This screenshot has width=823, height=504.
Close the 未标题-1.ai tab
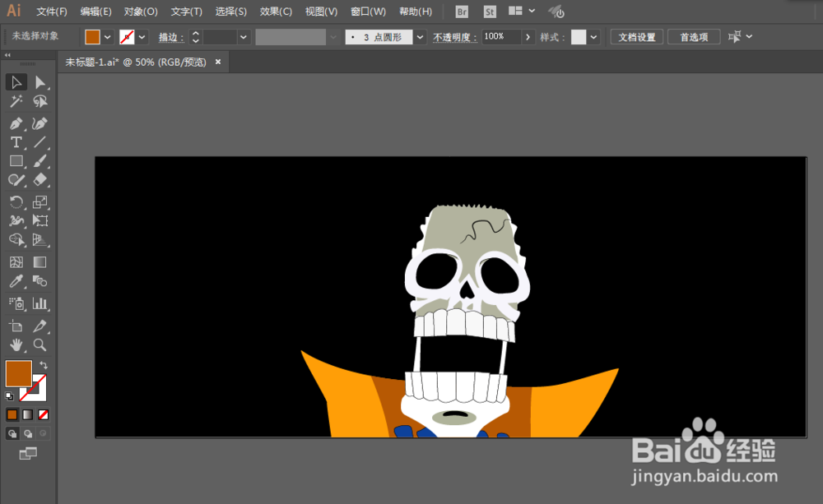tap(218, 62)
